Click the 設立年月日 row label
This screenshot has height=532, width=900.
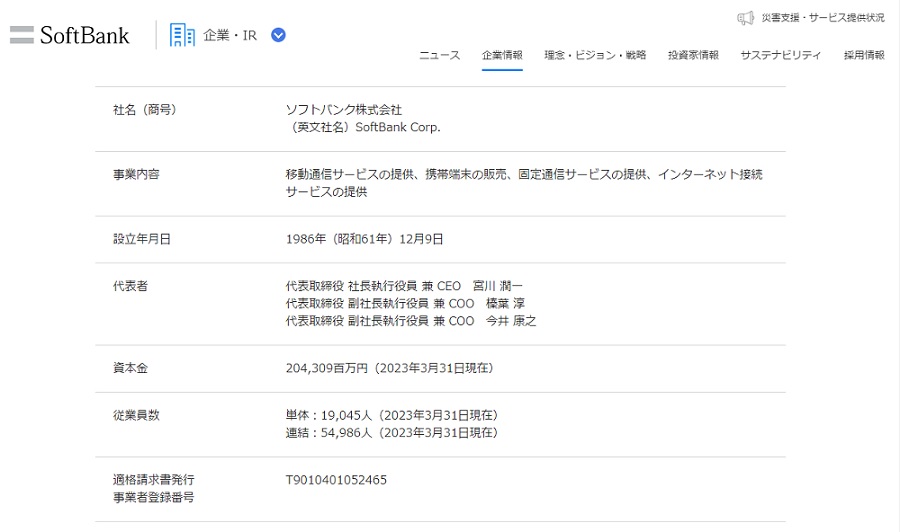click(x=142, y=239)
